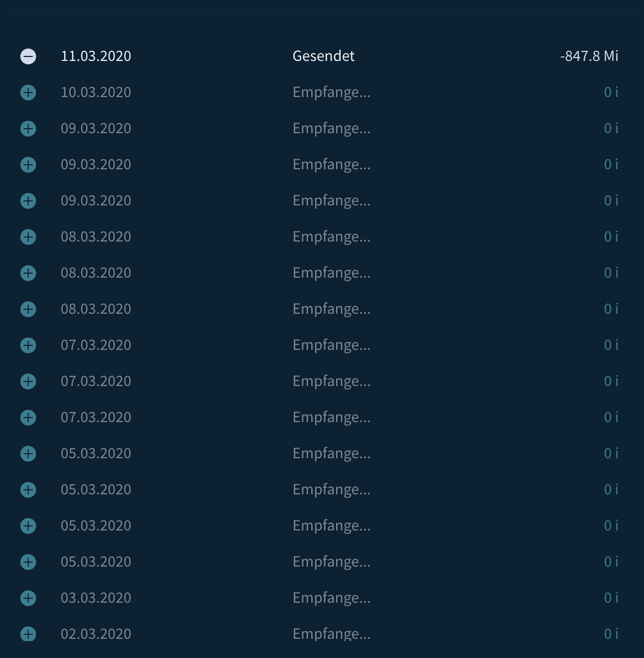The height and width of the screenshot is (658, 644).
Task: Click the plus icon of the last 09.03.2020 row
Action: pos(28,200)
